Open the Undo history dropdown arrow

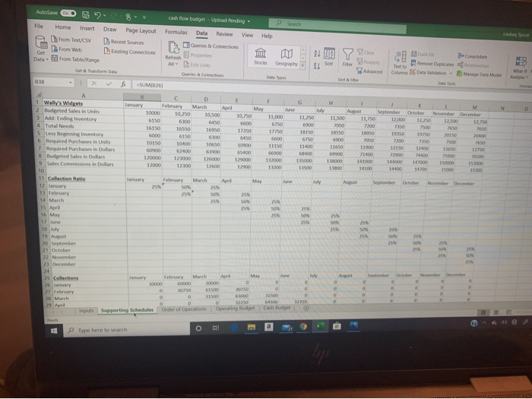105,16
